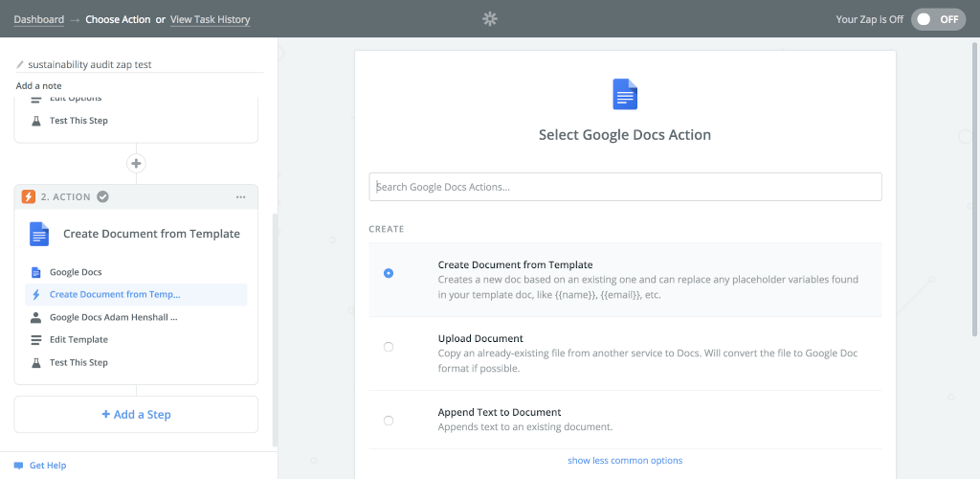Click the lightning bolt icon in the highlighted row
Image resolution: width=980 pixels, height=479 pixels.
tap(35, 295)
